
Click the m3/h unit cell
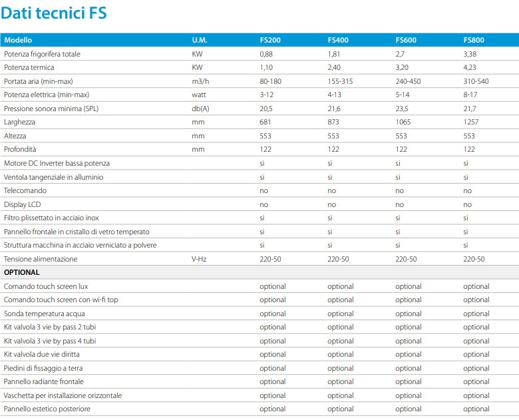[x=200, y=81]
